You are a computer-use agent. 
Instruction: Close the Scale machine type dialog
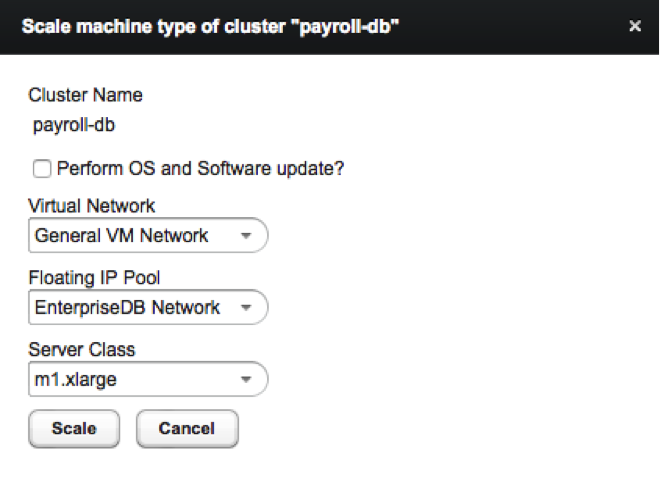coord(634,27)
